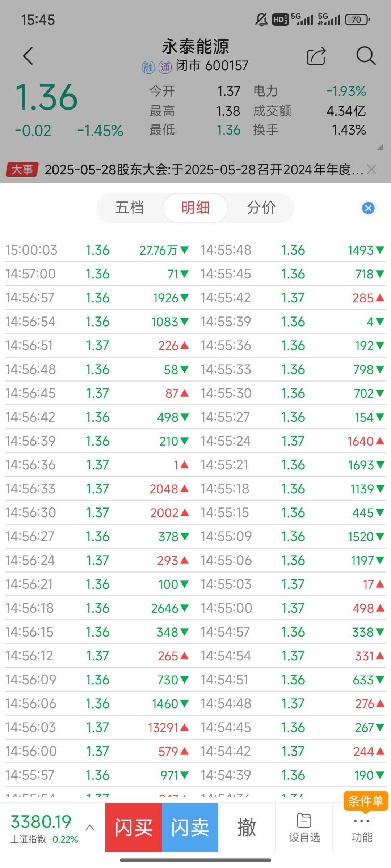Tap the 14:56:57 trade of 1926
The width and height of the screenshot is (391, 868).
point(97,298)
